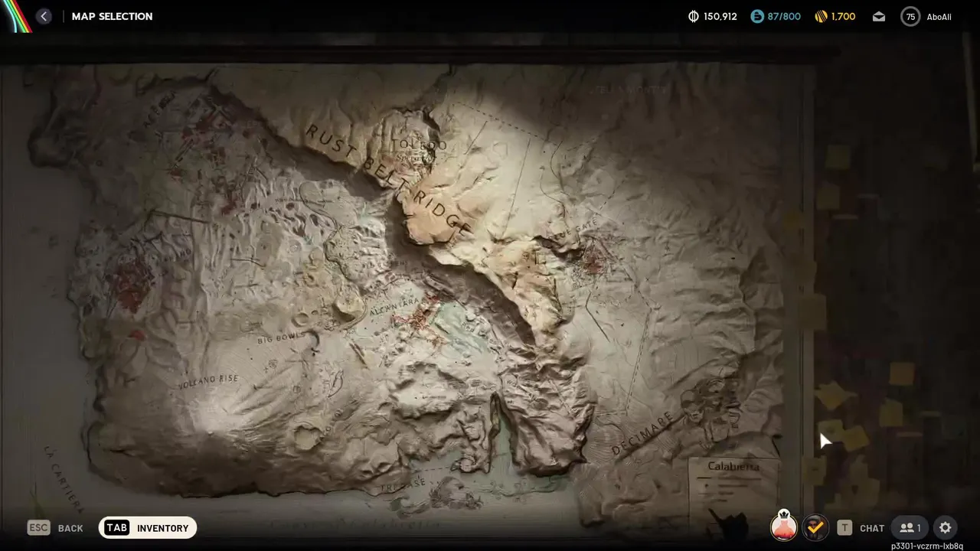The width and height of the screenshot is (980, 551).
Task: Click BACK next to ESC
Action: (70, 528)
